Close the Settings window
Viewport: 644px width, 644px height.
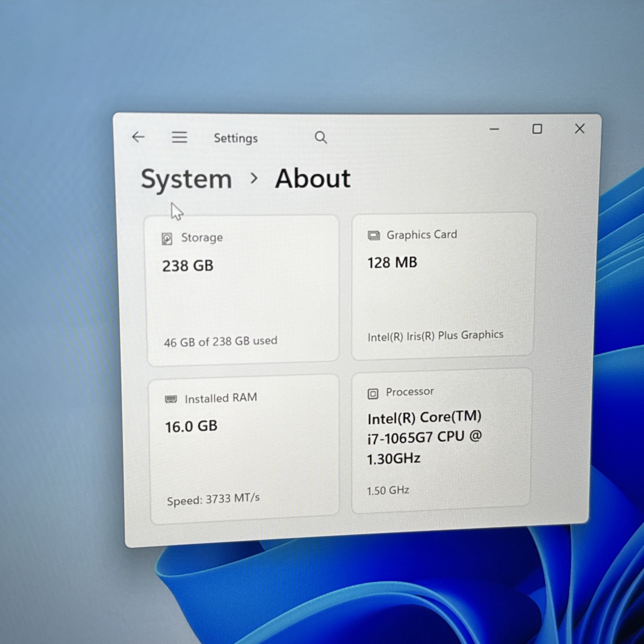tap(580, 129)
